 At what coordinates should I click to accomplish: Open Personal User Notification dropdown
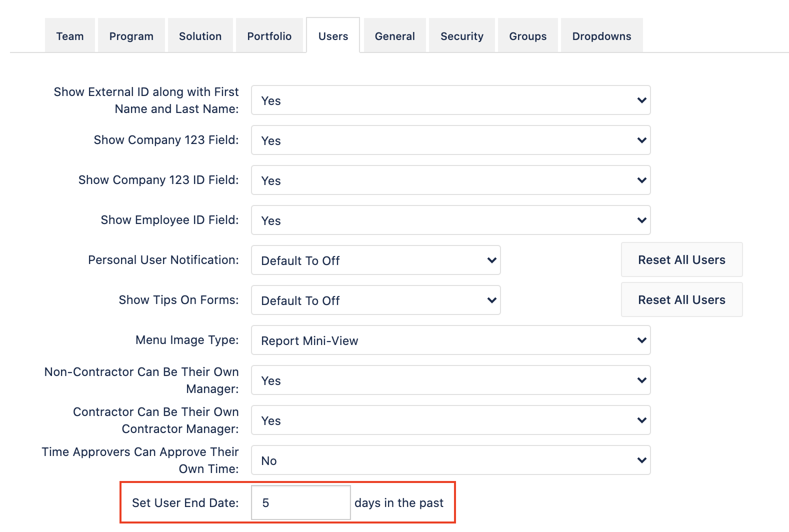pyautogui.click(x=376, y=260)
